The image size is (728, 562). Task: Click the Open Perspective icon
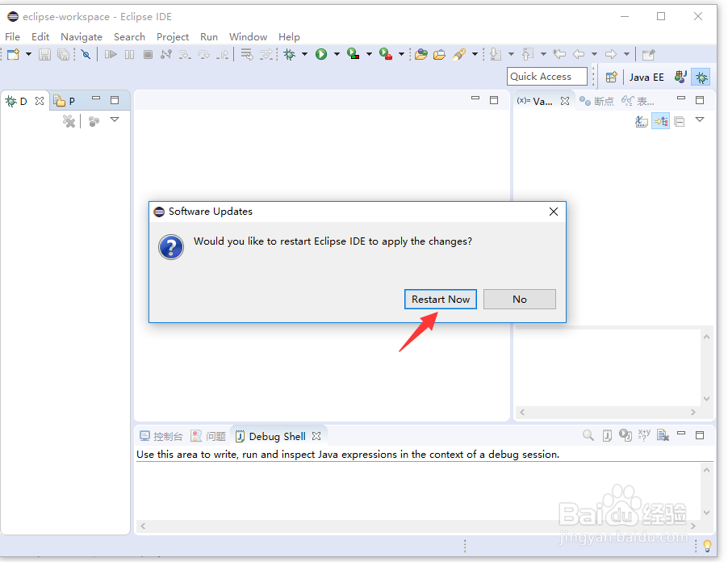pyautogui.click(x=612, y=77)
